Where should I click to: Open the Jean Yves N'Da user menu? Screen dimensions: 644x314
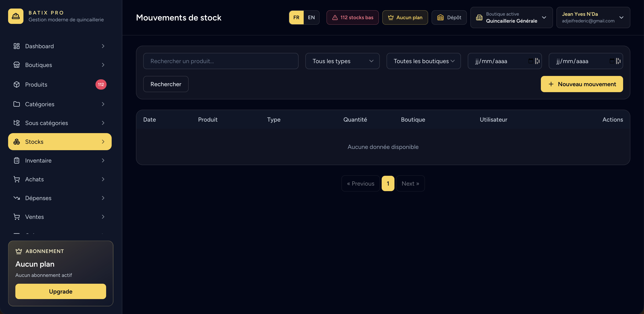click(x=593, y=17)
